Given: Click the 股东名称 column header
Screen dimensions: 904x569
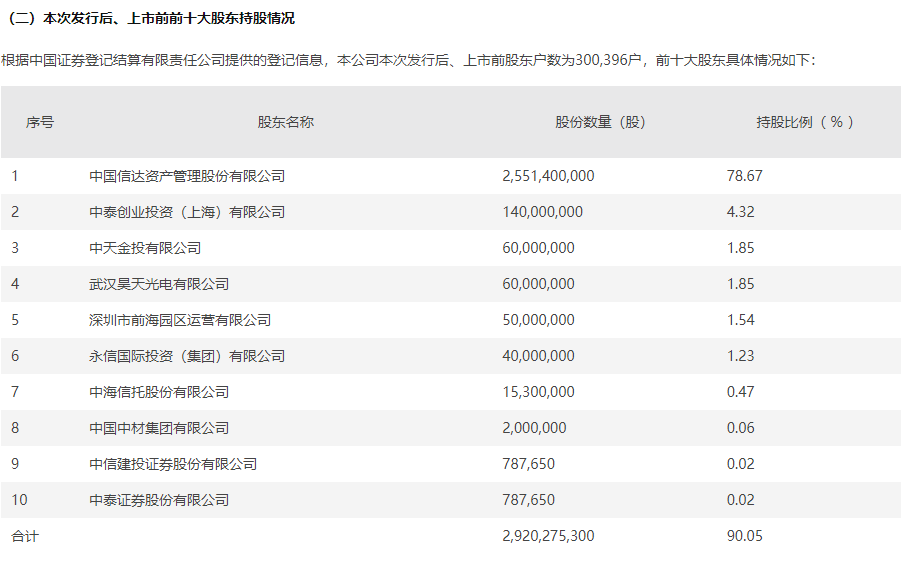Looking at the screenshot, I should click(286, 122).
